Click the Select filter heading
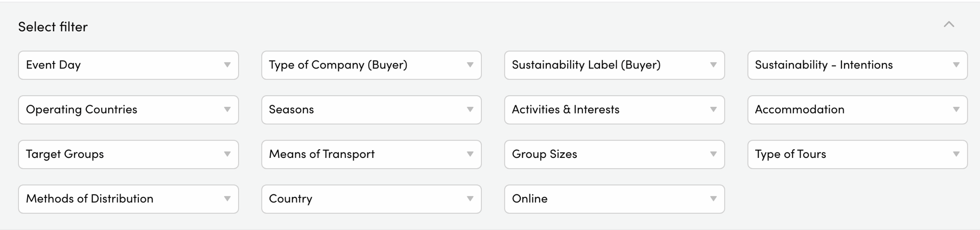980x230 pixels. point(53,27)
